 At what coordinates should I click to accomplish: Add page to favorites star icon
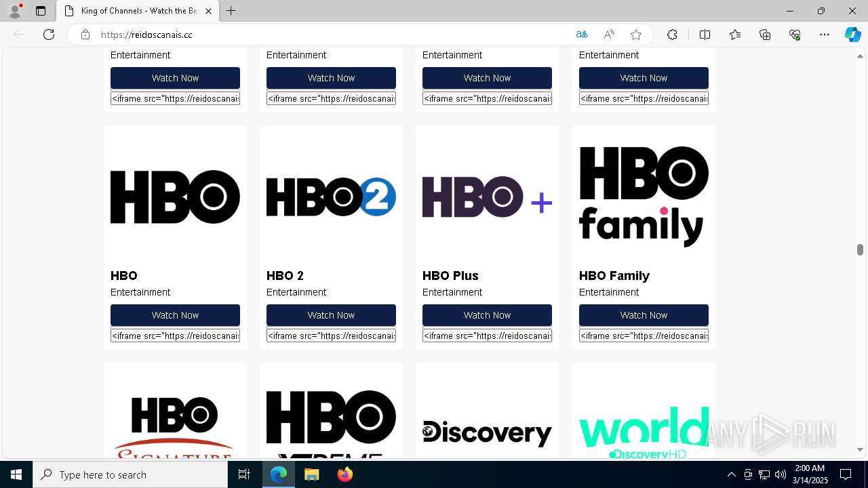click(x=636, y=35)
